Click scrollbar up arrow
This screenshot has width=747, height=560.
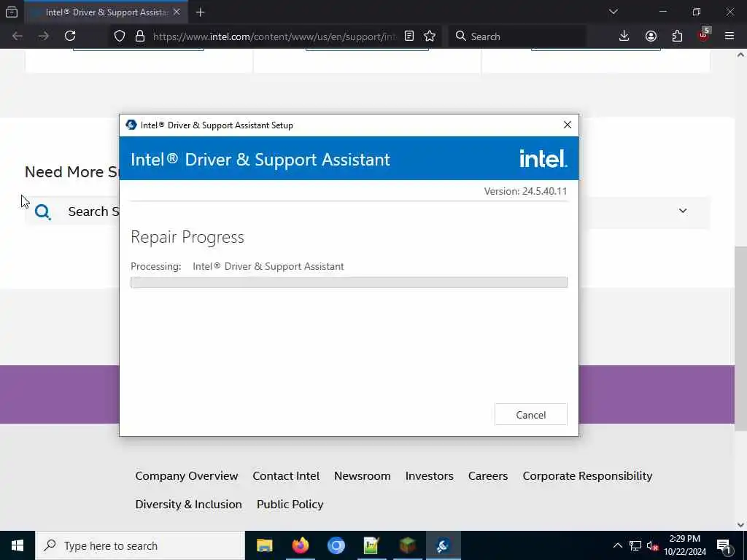coord(740,55)
